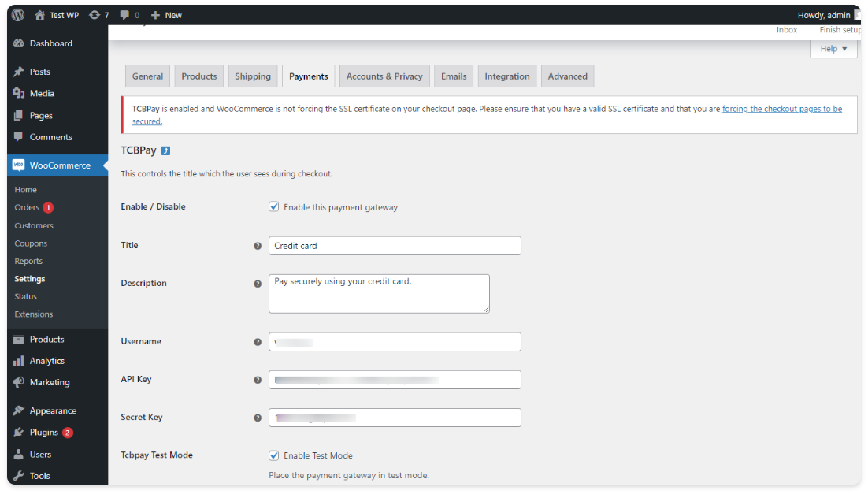868x494 pixels.
Task: Click the Title input field
Action: [x=395, y=246]
